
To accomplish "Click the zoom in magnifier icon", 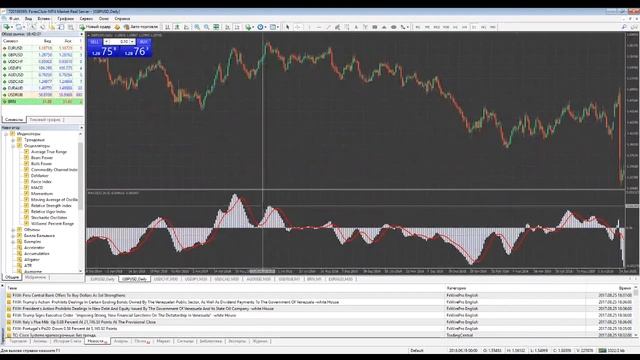I will (x=197, y=27).
